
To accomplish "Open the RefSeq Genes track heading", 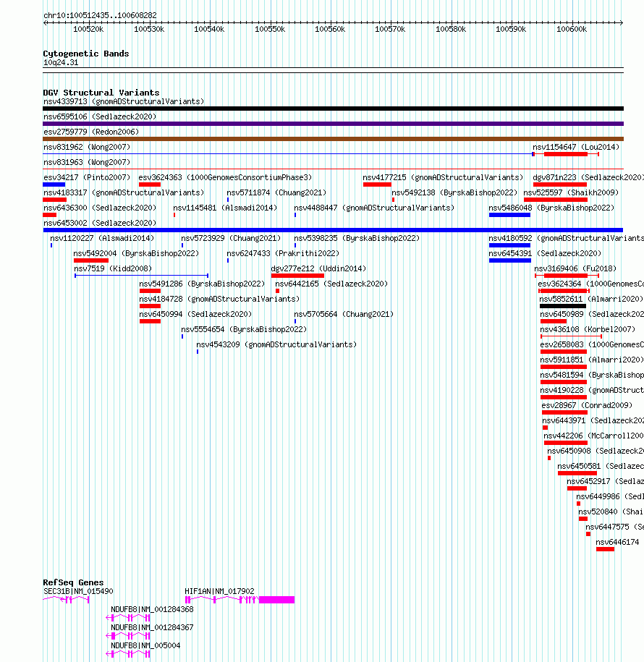I will click(x=73, y=582).
